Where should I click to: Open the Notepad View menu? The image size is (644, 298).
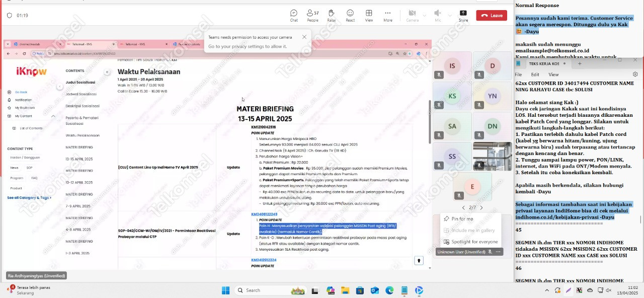[x=553, y=74]
